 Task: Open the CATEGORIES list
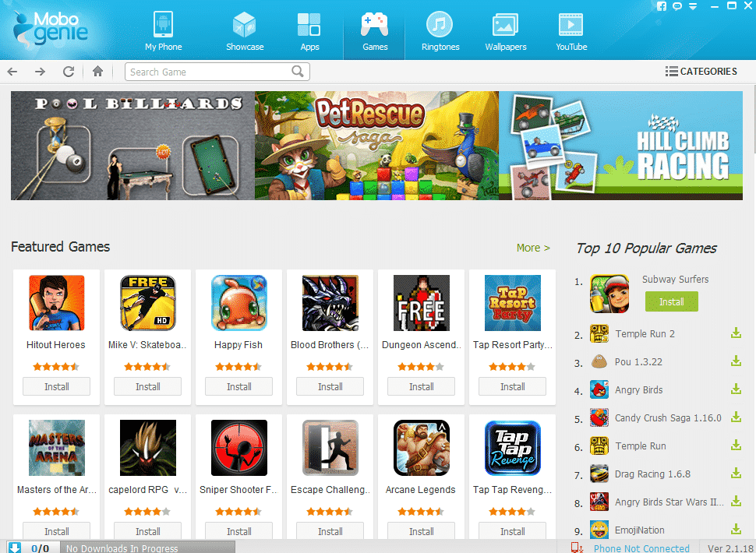pos(701,72)
